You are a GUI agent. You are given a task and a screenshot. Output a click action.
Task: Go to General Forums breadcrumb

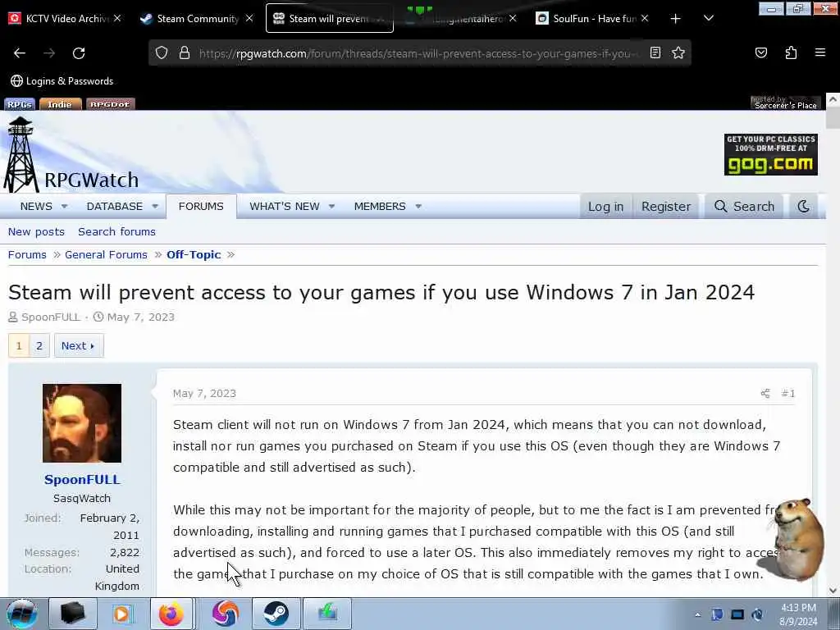pyautogui.click(x=106, y=254)
